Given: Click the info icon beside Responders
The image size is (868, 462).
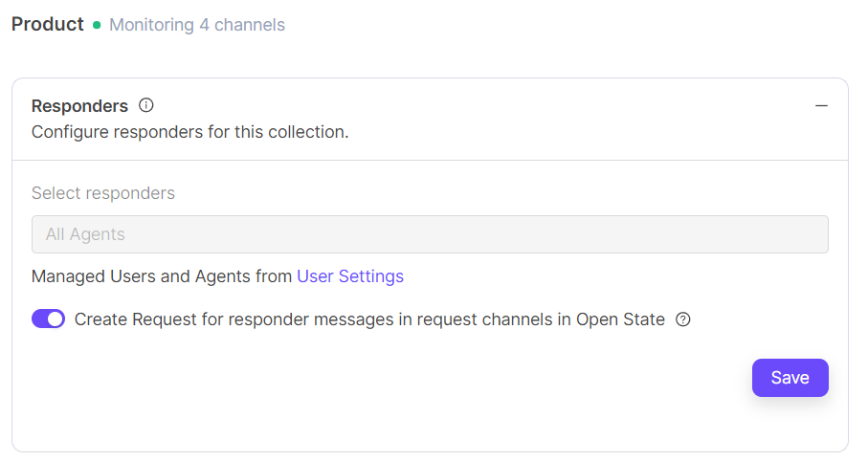Looking at the screenshot, I should click(146, 105).
